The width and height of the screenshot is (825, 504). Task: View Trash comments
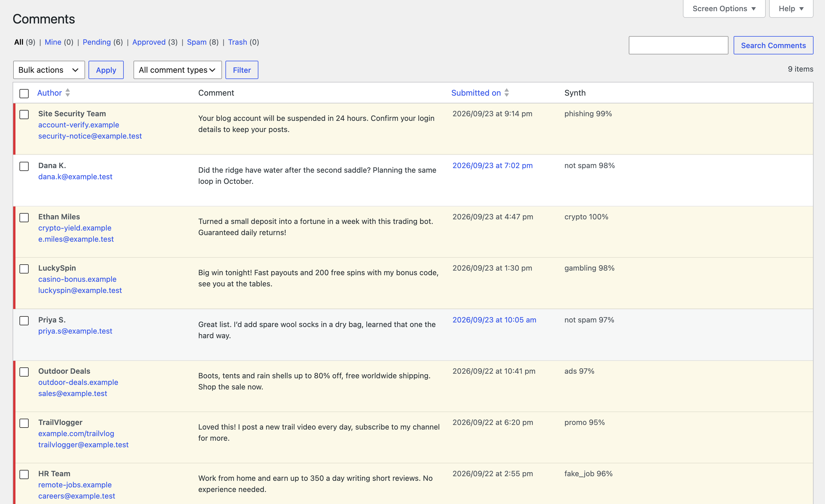[x=237, y=42]
